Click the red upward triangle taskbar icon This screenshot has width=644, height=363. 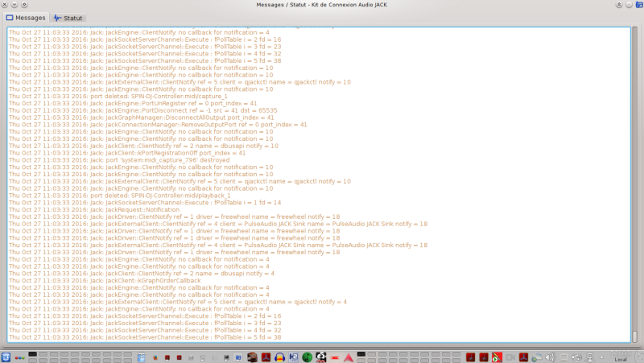click(x=349, y=357)
